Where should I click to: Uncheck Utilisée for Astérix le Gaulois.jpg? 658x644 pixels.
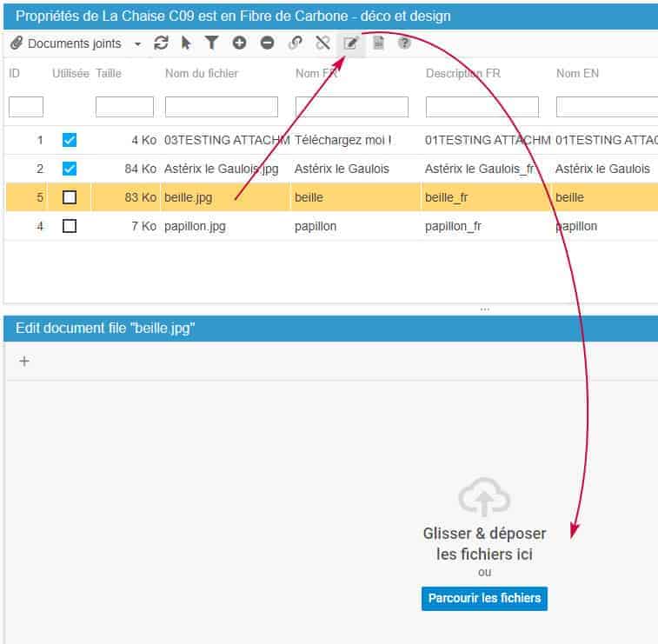(70, 169)
